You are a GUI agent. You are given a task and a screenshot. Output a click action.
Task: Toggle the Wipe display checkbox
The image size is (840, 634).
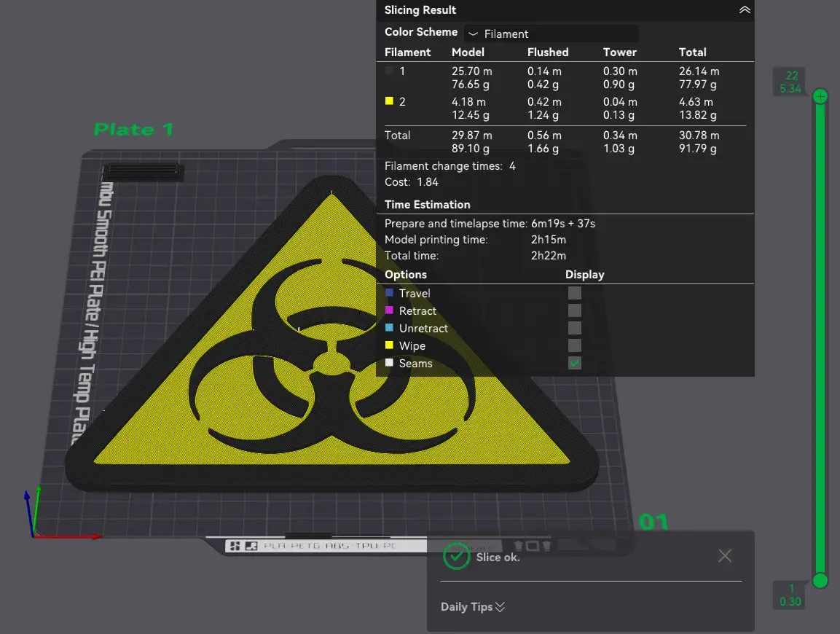pyautogui.click(x=575, y=345)
